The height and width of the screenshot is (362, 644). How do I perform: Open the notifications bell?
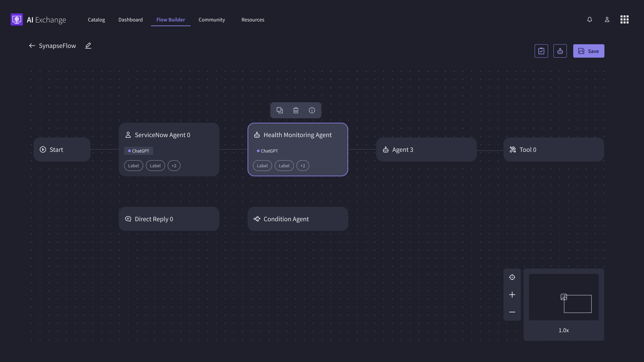pos(589,20)
